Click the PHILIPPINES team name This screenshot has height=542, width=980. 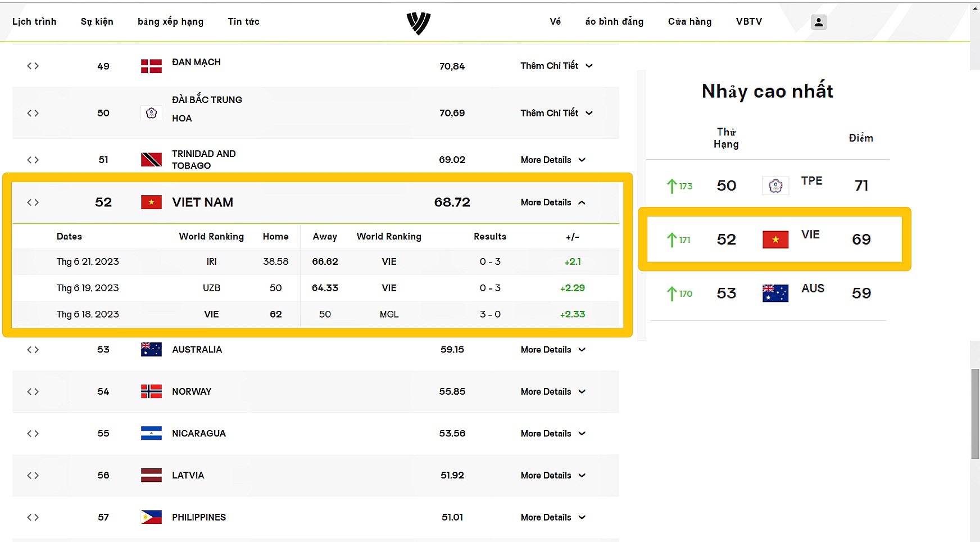199,517
